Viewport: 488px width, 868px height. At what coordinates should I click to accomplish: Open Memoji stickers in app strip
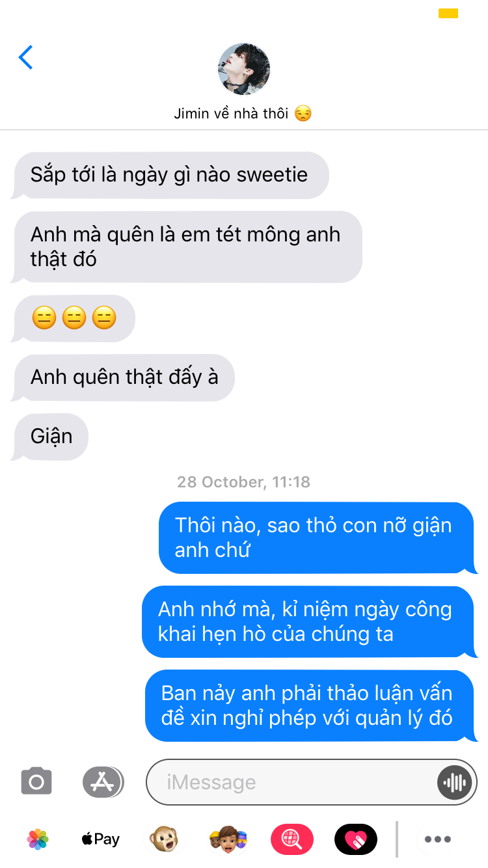coord(228,839)
